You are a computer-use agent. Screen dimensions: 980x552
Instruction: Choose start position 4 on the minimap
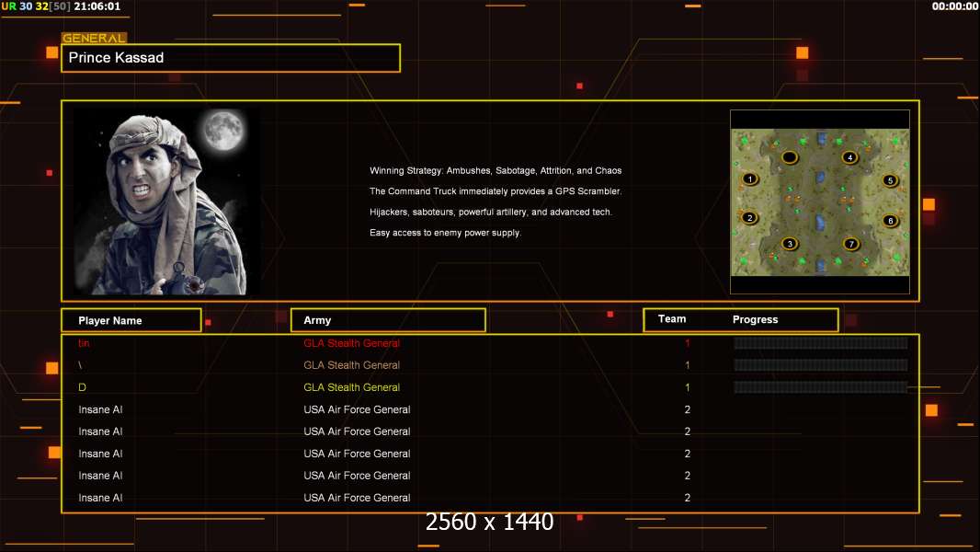point(849,157)
